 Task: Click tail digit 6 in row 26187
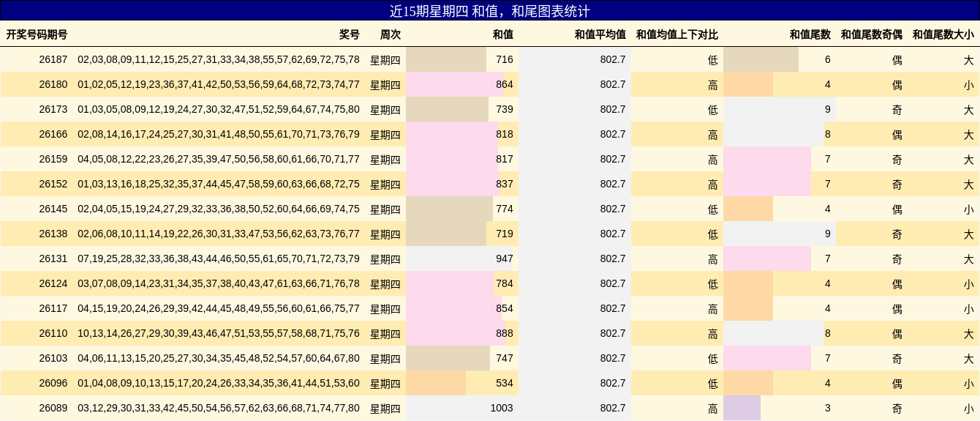(x=828, y=59)
